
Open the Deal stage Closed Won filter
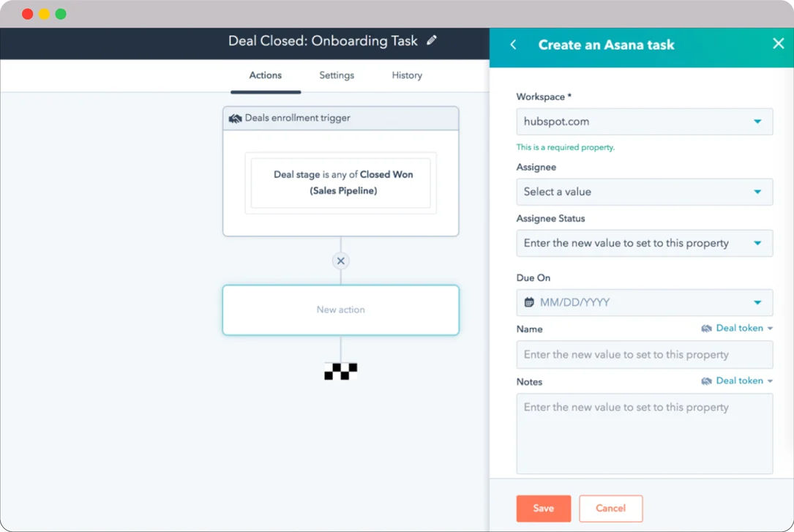tap(341, 183)
